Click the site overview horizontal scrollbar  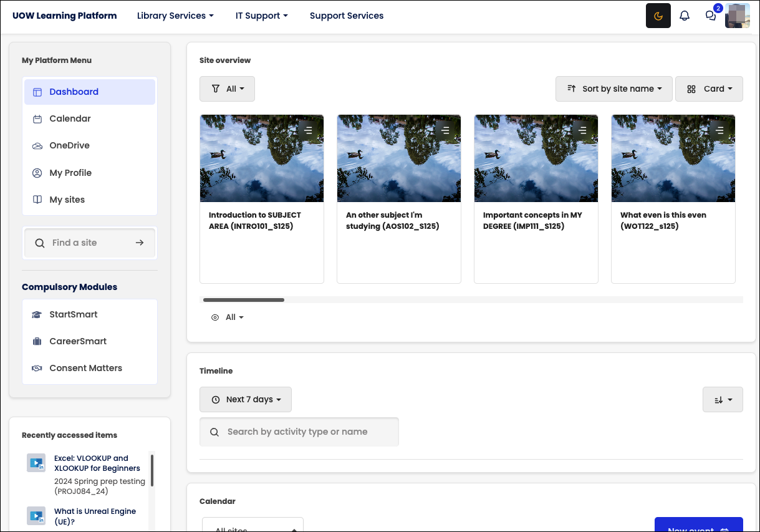244,300
